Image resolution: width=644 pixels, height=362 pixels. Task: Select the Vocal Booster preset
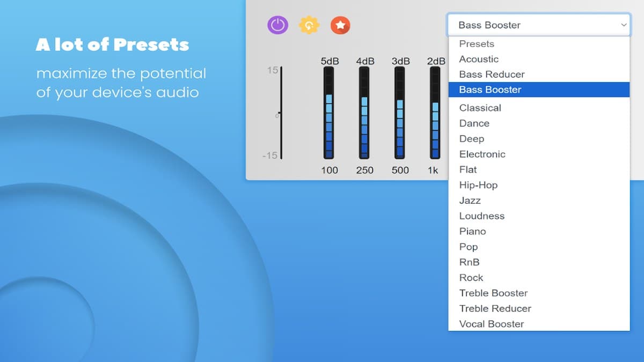point(539,324)
